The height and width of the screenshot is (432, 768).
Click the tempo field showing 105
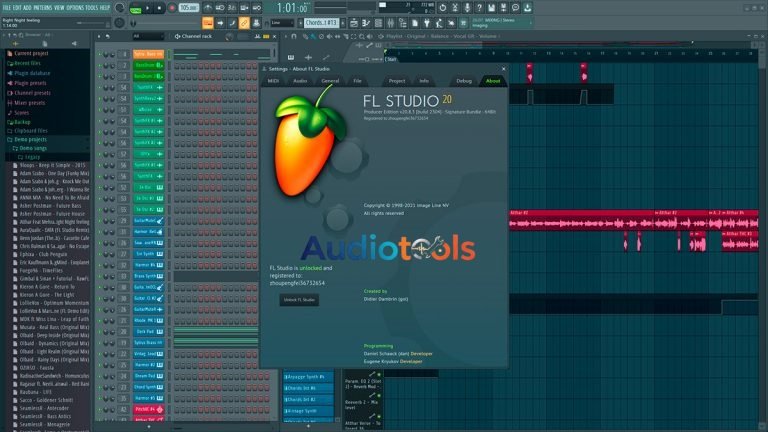(x=188, y=8)
